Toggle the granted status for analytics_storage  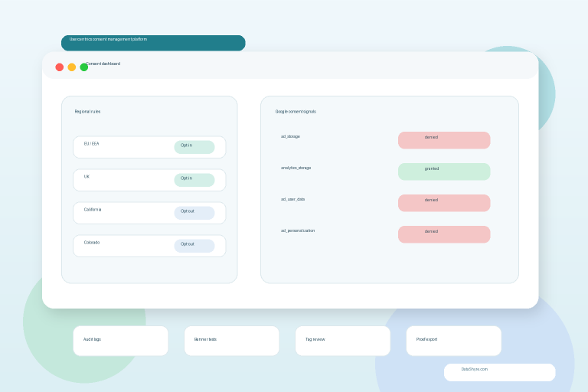click(x=444, y=171)
